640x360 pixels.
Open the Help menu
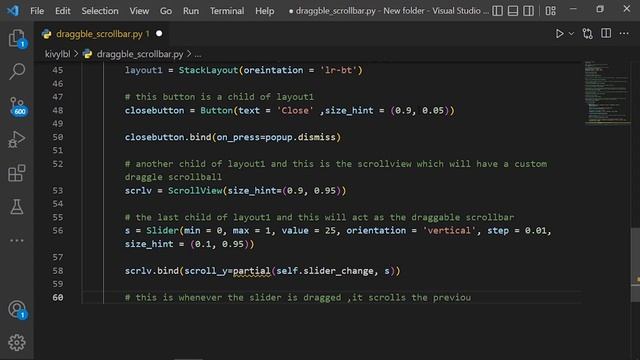click(264, 11)
